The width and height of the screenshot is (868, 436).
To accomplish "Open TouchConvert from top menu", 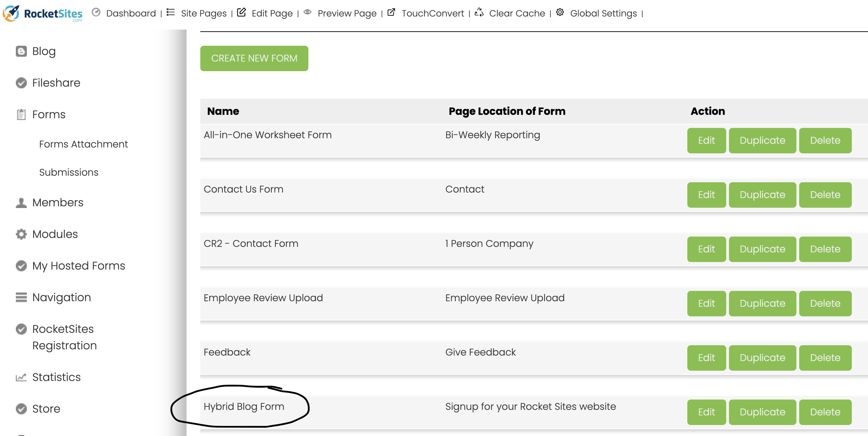I will click(x=432, y=13).
